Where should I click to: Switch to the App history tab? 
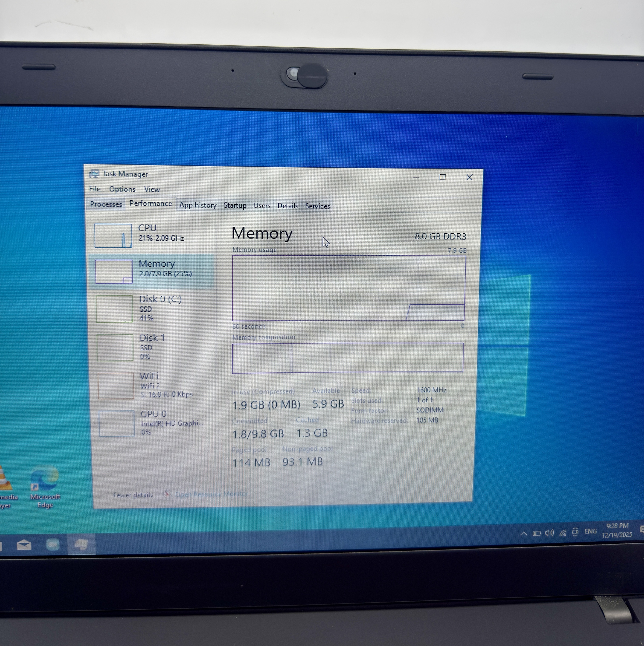(x=197, y=205)
